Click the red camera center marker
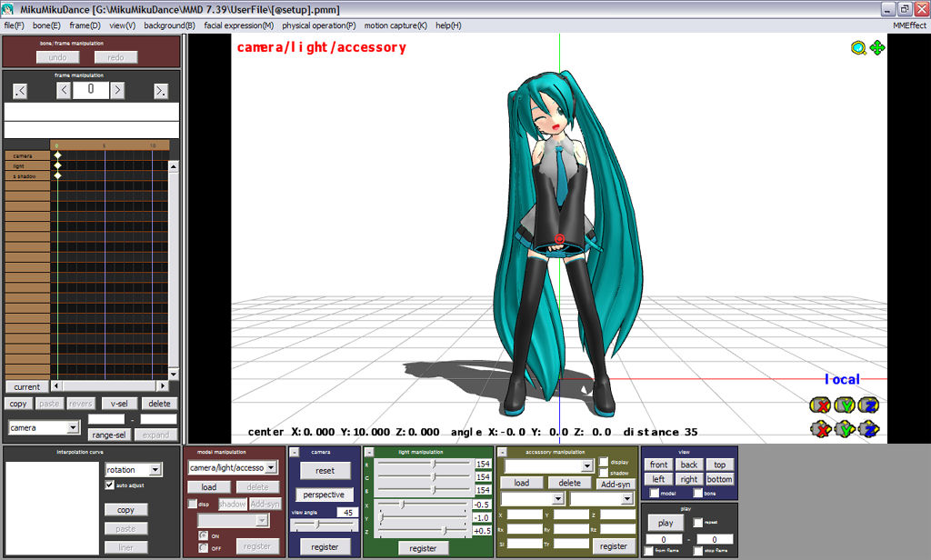Viewport: 931px width, 560px height. pos(559,239)
